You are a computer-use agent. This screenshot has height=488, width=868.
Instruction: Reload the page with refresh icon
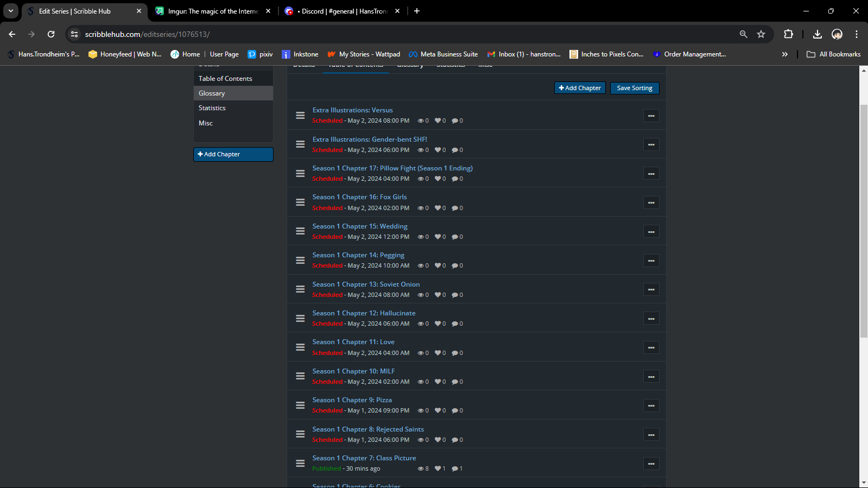point(51,34)
